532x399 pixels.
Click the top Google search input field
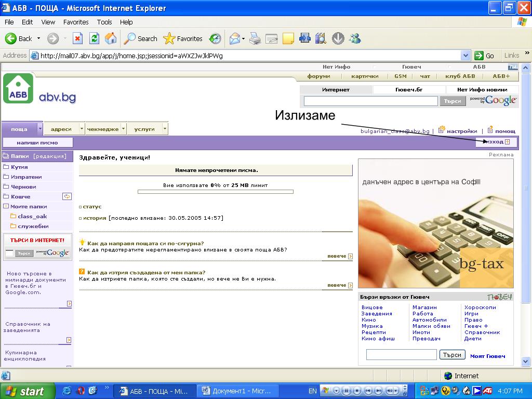370,101
